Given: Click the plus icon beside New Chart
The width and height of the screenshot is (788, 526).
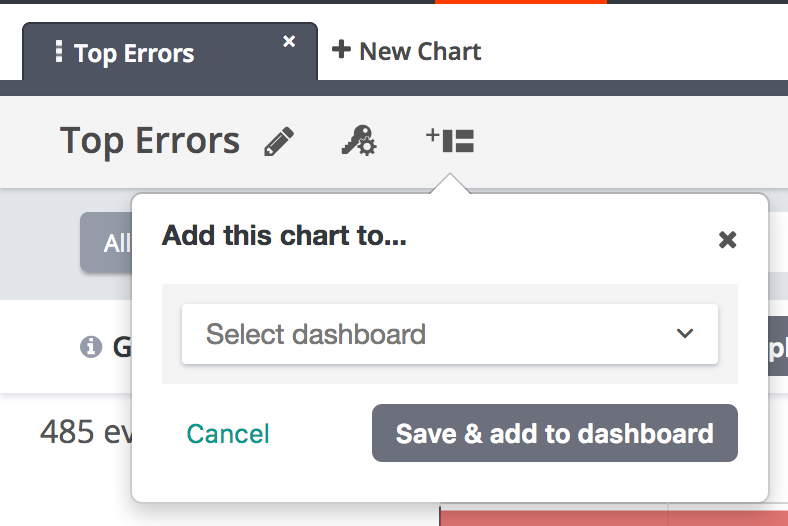Looking at the screenshot, I should coord(341,49).
